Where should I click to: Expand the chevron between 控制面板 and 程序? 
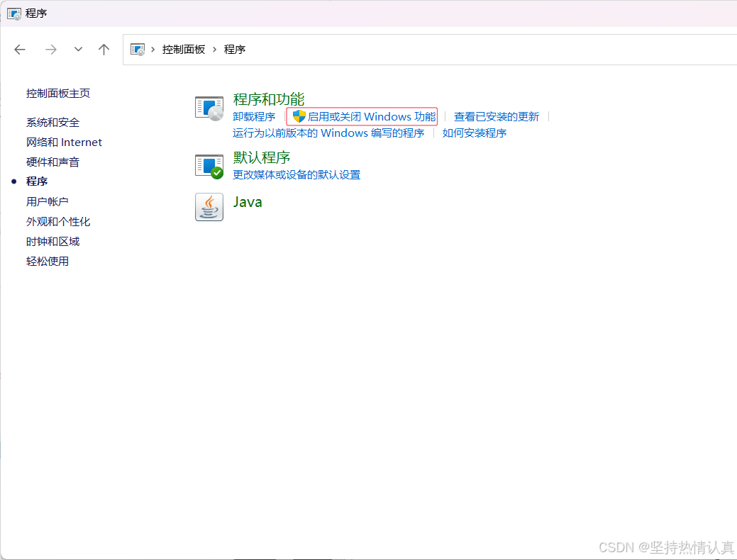pyautogui.click(x=214, y=50)
